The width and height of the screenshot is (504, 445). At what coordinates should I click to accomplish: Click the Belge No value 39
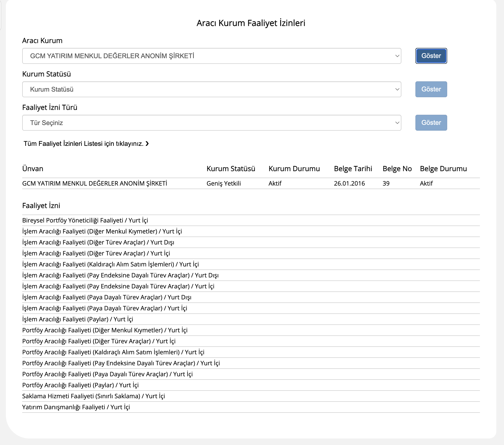click(386, 183)
